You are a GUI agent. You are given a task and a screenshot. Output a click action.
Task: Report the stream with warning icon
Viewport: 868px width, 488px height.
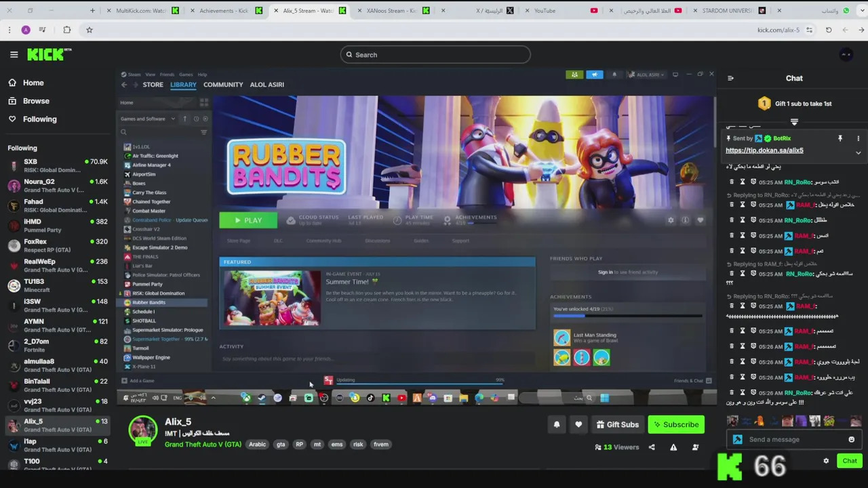673,447
